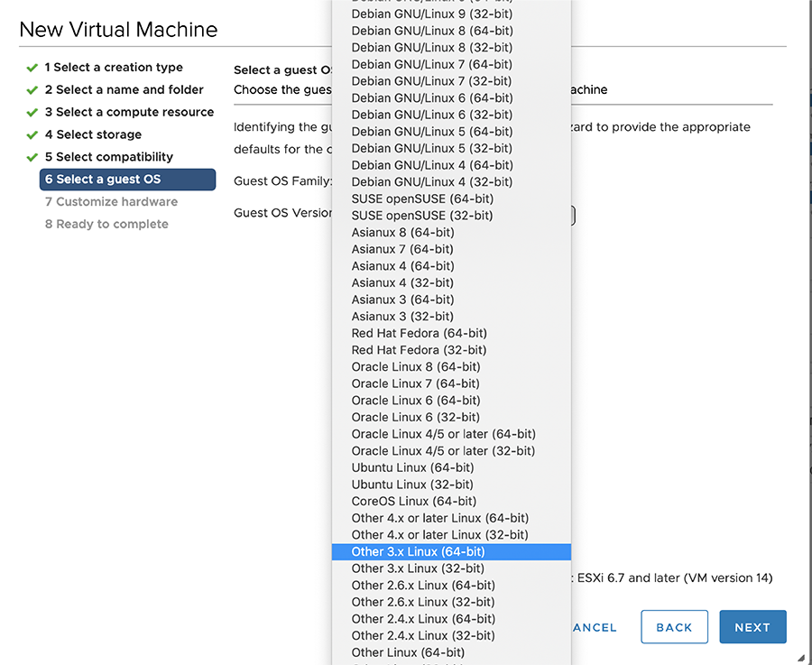
Task: Click the BACK button
Action: pyautogui.click(x=674, y=627)
